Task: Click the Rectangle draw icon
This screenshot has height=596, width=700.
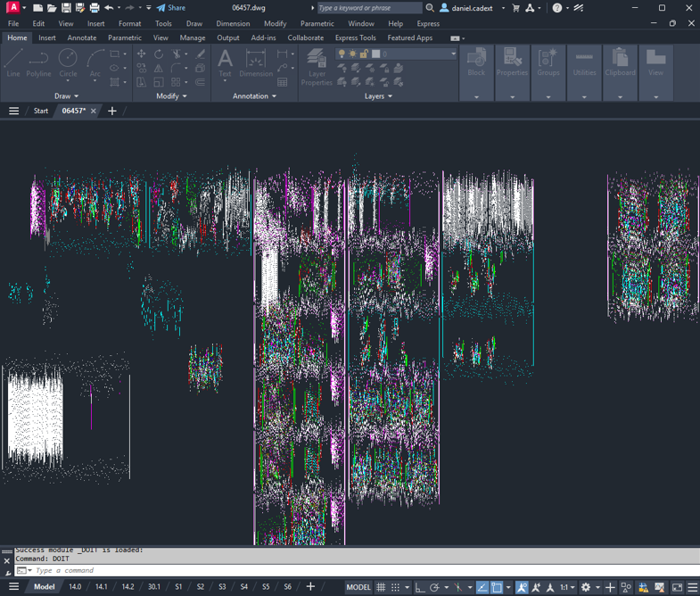Action: pyautogui.click(x=115, y=54)
